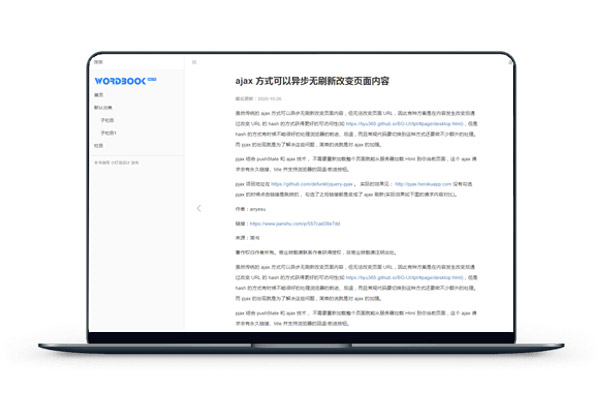
Task: Go to previous page with left arrow
Action: point(198,208)
